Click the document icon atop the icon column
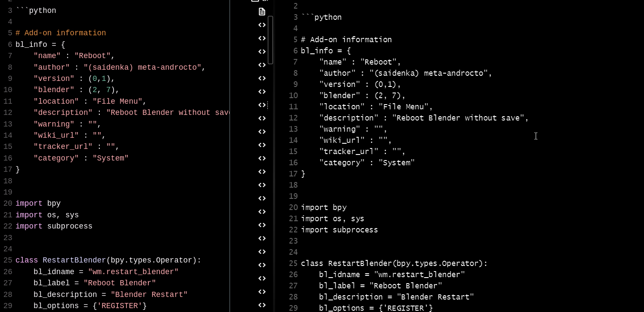The height and width of the screenshot is (312, 644). [262, 12]
